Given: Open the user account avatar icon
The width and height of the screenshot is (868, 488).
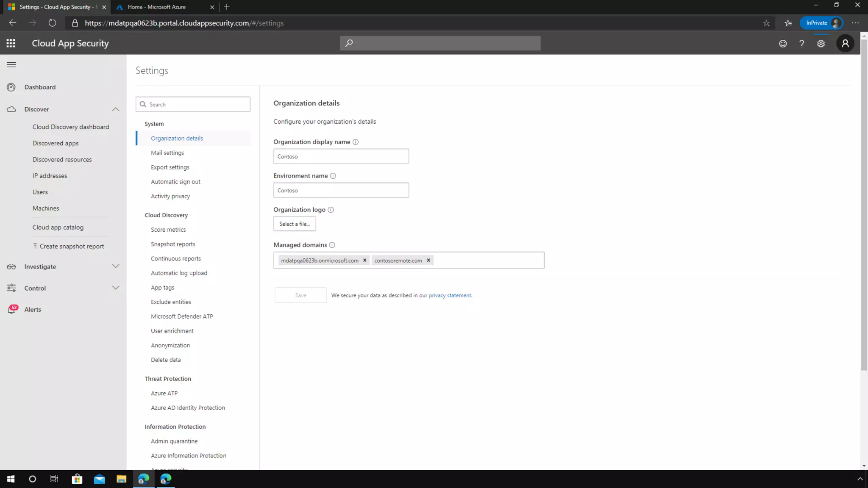Looking at the screenshot, I should point(845,43).
